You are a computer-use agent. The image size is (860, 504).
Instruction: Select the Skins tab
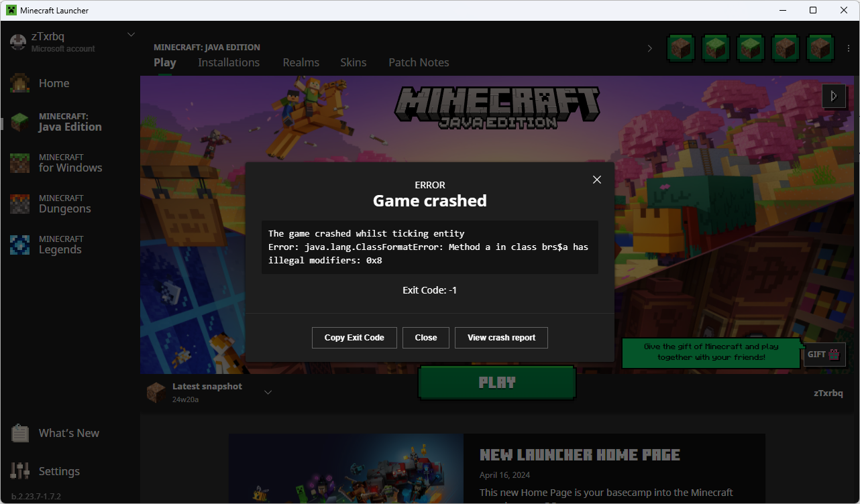(354, 62)
